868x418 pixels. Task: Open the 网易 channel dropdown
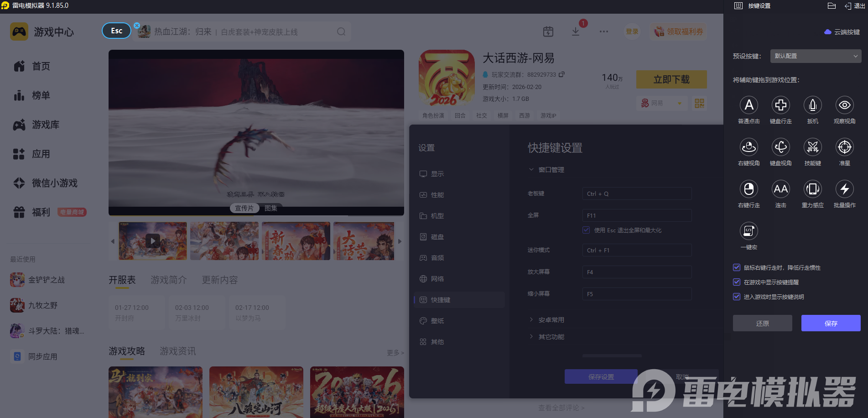click(661, 103)
